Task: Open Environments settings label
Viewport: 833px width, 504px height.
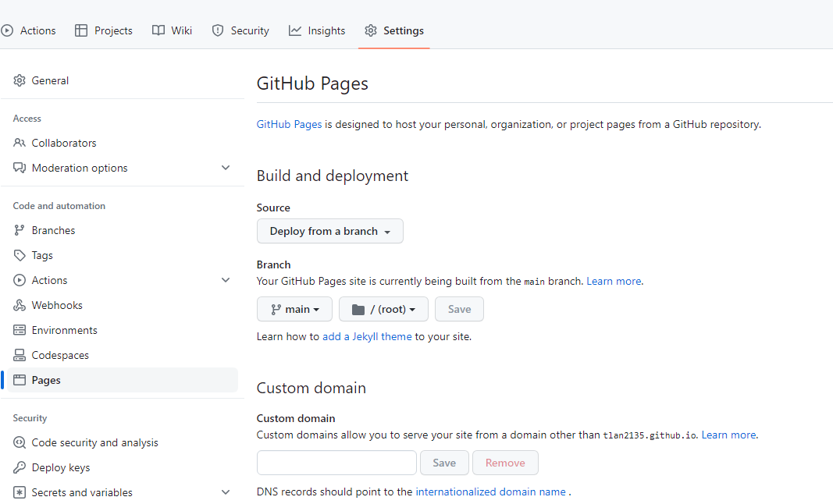Action: (x=64, y=330)
